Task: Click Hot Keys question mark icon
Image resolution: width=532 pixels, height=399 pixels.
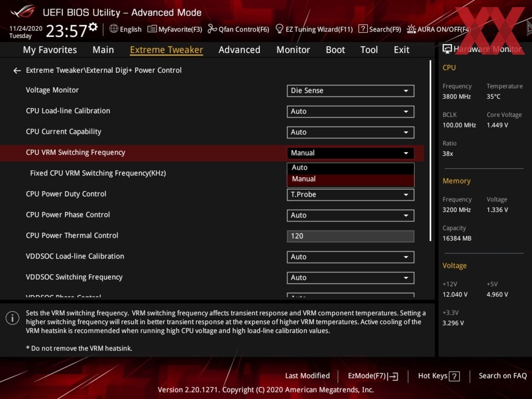Action: point(454,376)
